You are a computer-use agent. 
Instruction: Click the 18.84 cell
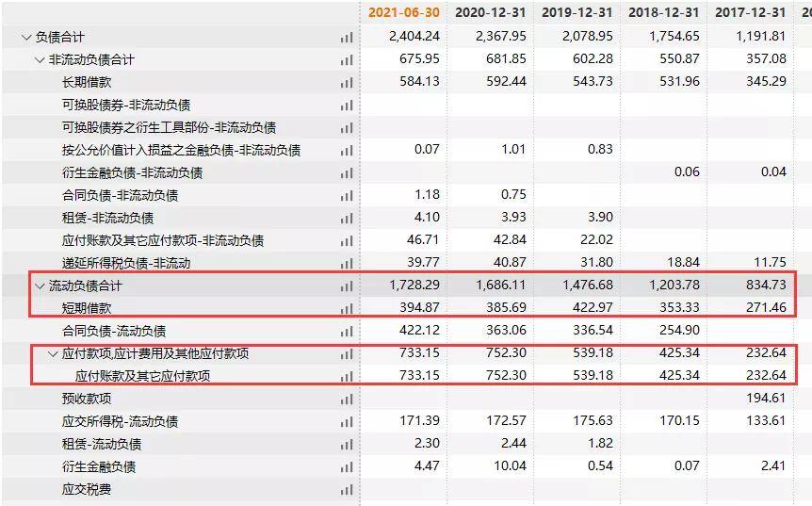click(x=683, y=262)
